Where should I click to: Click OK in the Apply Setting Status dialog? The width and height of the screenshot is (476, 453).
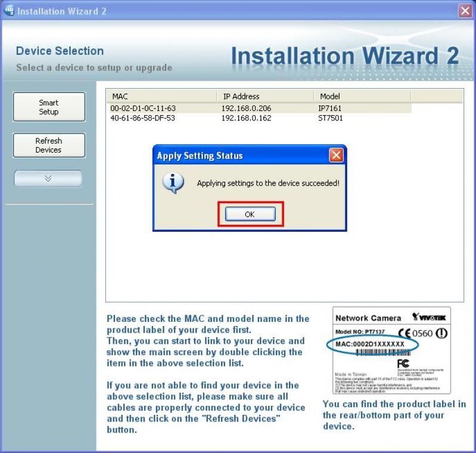point(250,215)
